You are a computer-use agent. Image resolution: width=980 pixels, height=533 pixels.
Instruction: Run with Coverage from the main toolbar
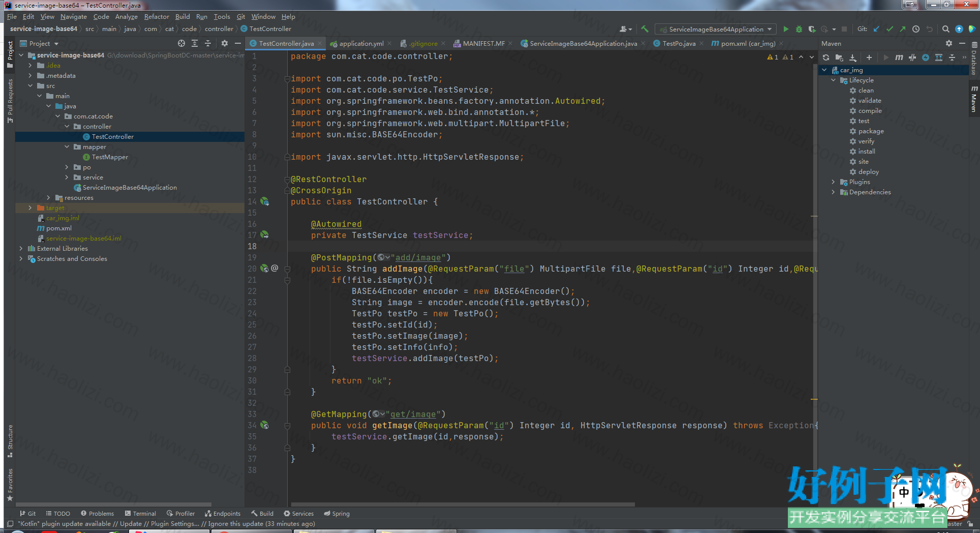click(x=812, y=29)
